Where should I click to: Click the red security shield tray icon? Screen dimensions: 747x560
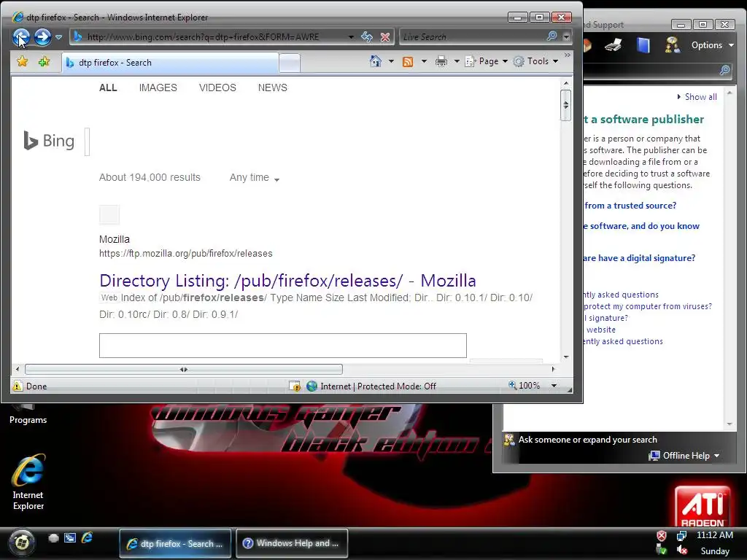pos(662,536)
